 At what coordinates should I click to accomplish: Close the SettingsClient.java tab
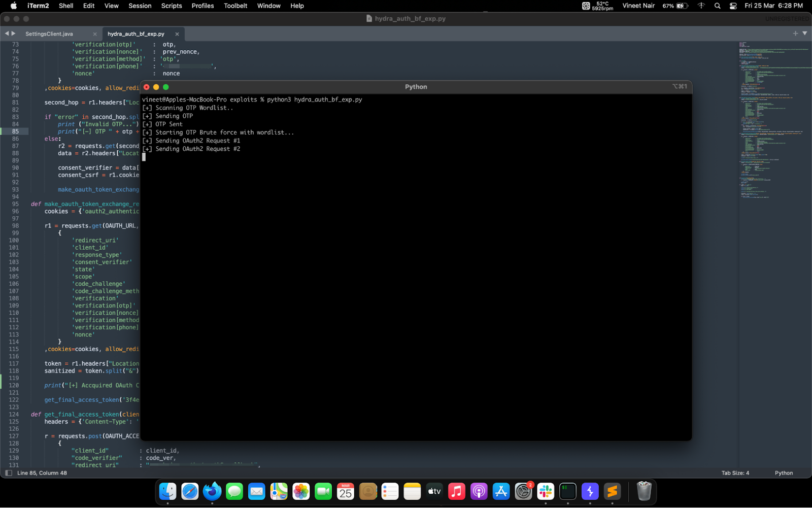tap(95, 34)
